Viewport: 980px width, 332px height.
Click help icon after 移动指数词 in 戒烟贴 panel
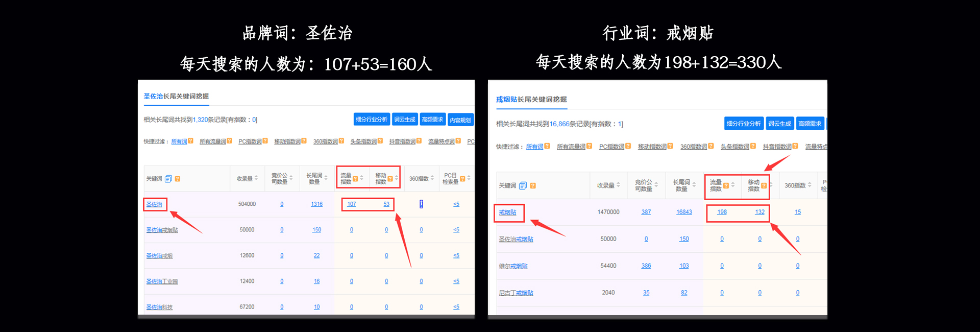coord(670,146)
